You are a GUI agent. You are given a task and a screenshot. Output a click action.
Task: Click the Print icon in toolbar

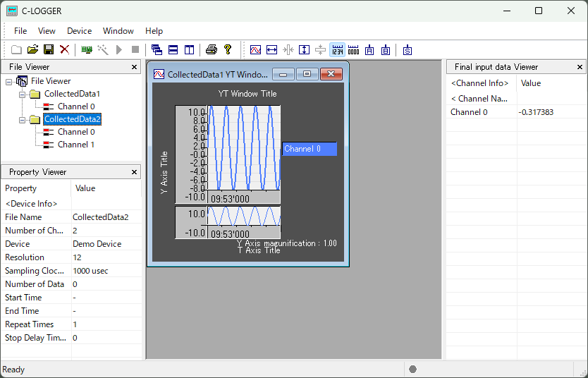pos(211,49)
